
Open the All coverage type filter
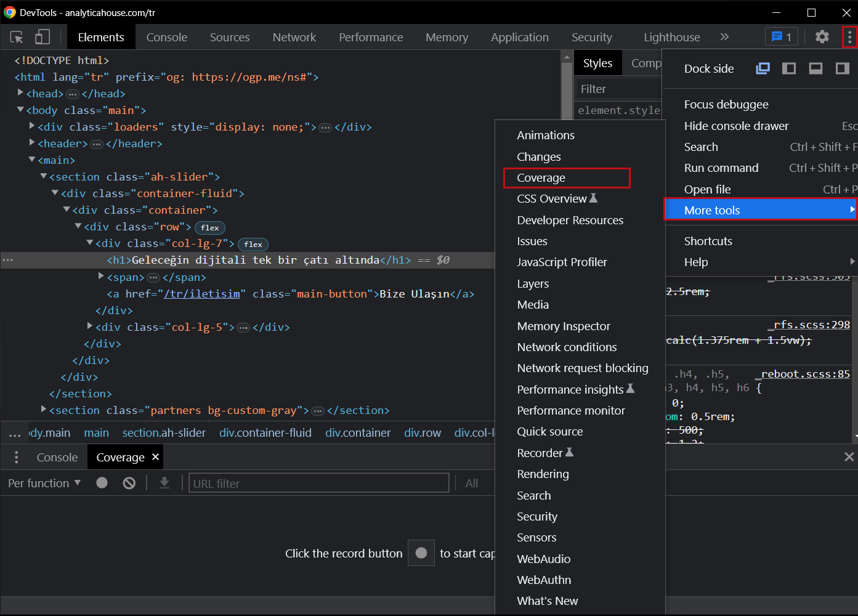click(x=472, y=484)
